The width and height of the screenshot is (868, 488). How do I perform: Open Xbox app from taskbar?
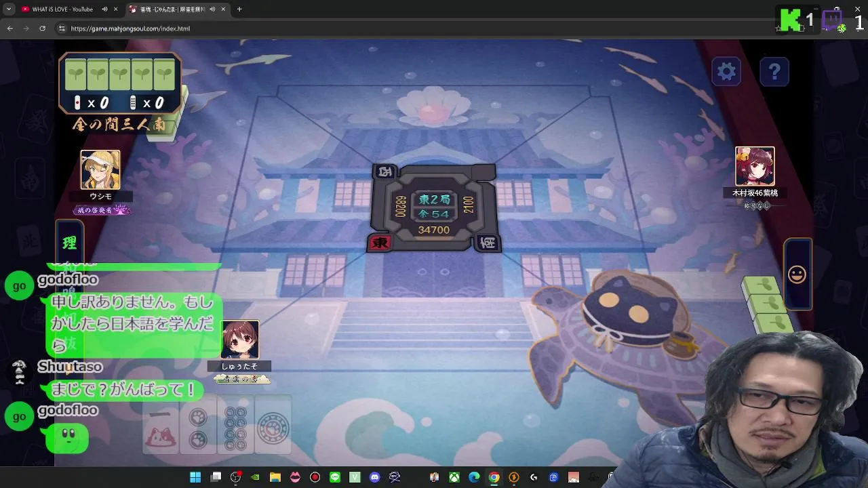454,477
